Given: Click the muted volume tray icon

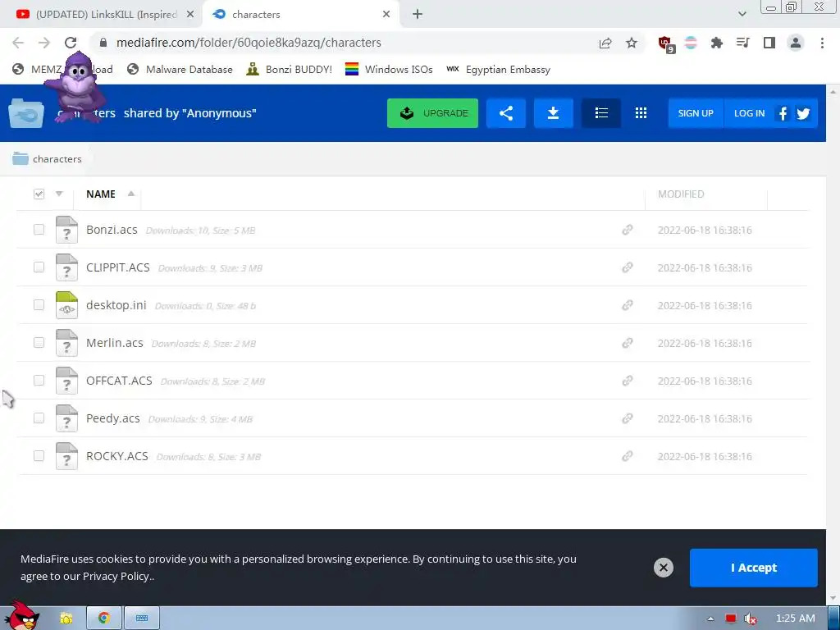Looking at the screenshot, I should point(750,619).
